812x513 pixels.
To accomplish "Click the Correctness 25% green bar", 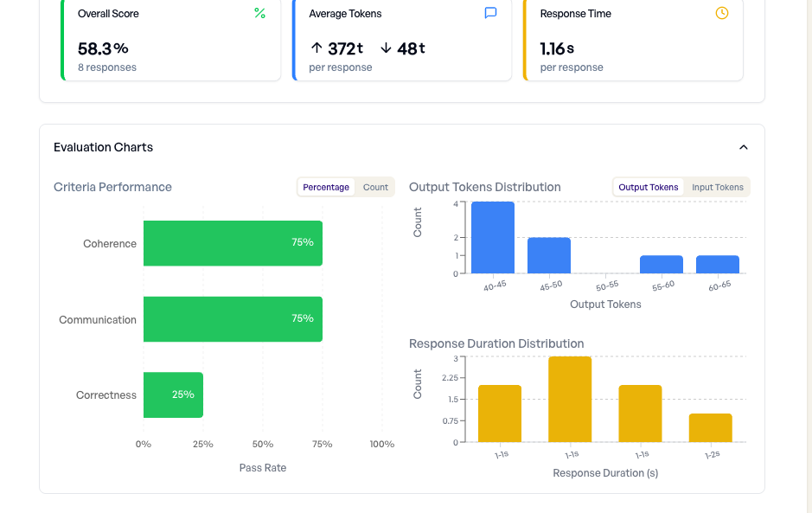I will coord(173,394).
